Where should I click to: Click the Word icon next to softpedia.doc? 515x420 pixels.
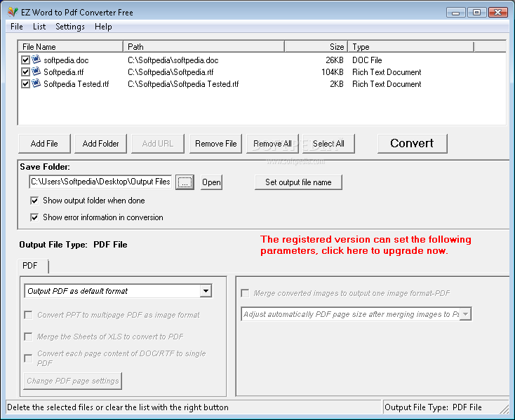tap(36, 60)
